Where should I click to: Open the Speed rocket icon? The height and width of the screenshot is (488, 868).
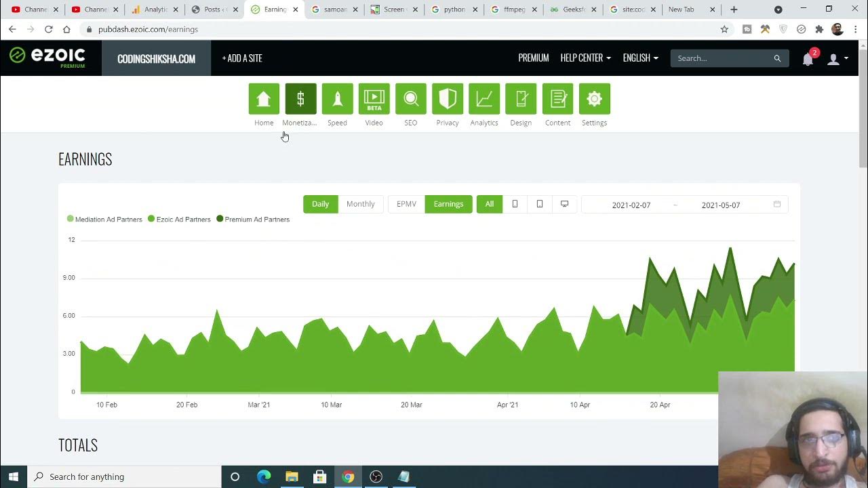click(337, 99)
